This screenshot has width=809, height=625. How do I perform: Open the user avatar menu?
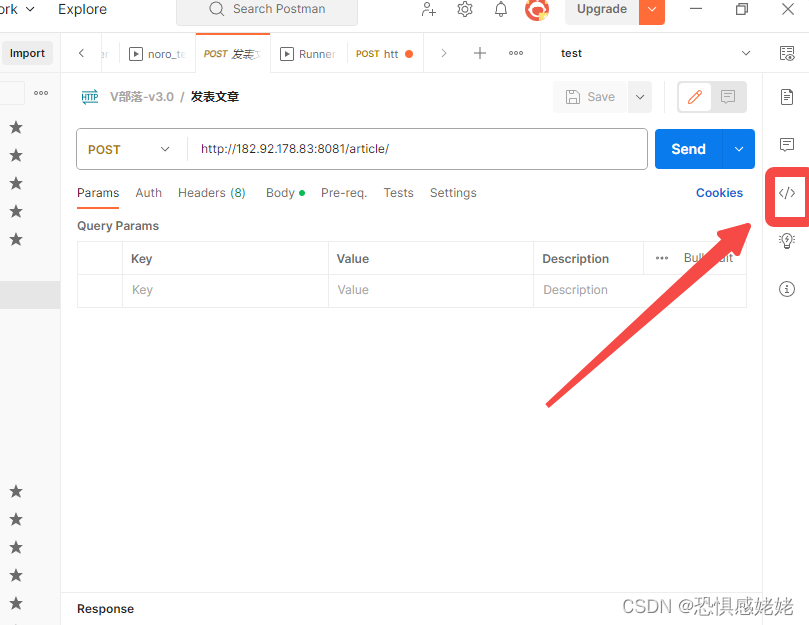537,9
